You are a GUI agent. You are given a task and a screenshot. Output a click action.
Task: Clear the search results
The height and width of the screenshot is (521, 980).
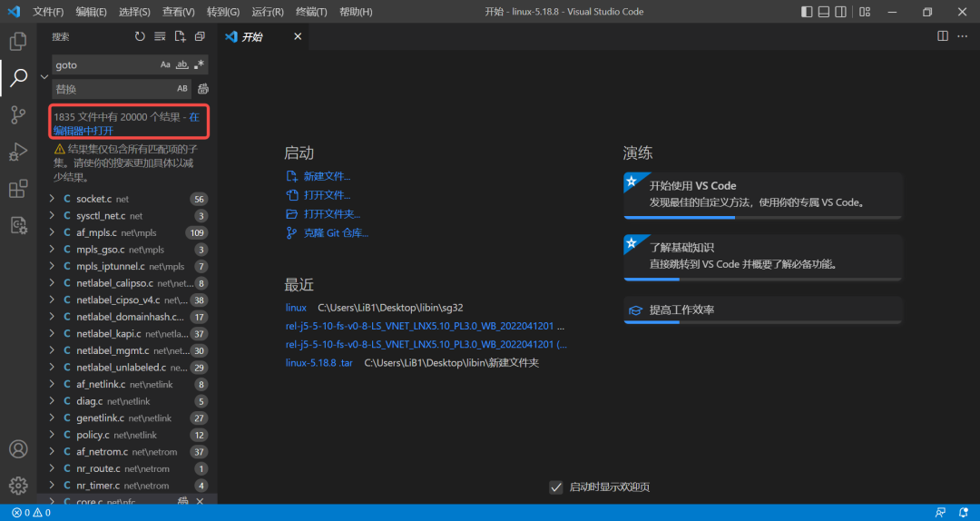[160, 37]
